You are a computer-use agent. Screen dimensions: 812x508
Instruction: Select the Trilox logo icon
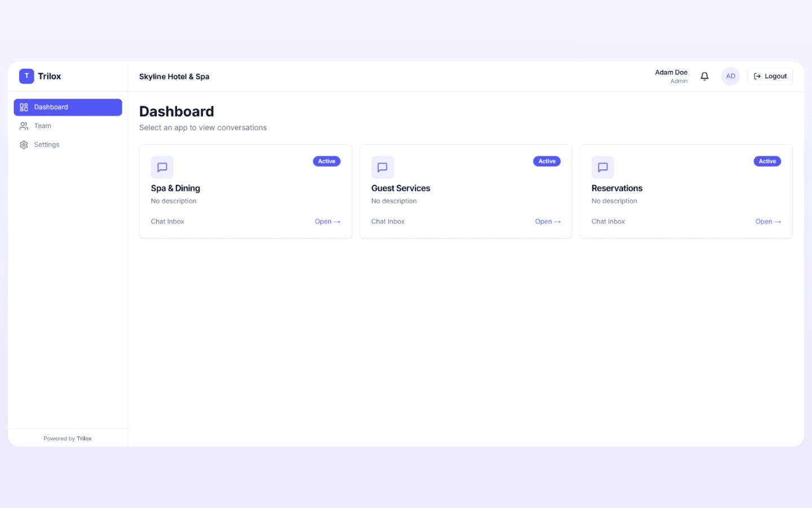27,76
